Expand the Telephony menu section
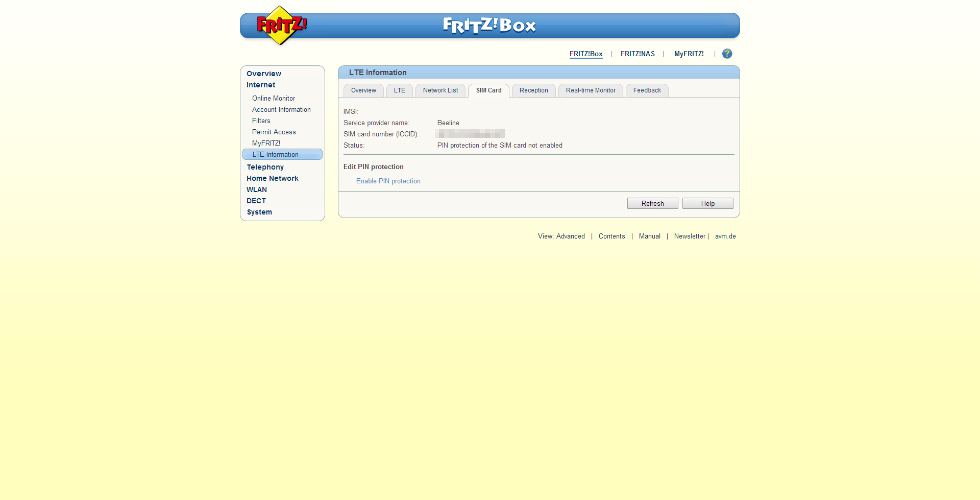 pos(265,167)
